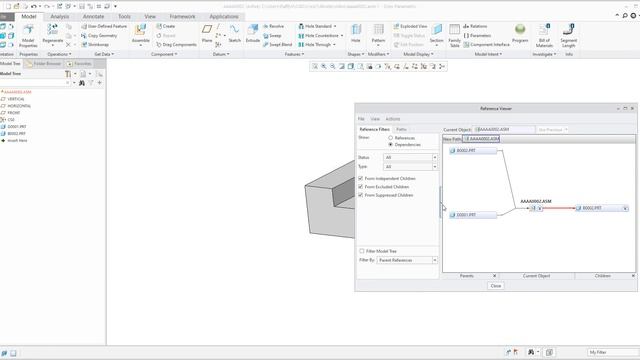Switch to the Tools ribbon tab

tap(124, 17)
